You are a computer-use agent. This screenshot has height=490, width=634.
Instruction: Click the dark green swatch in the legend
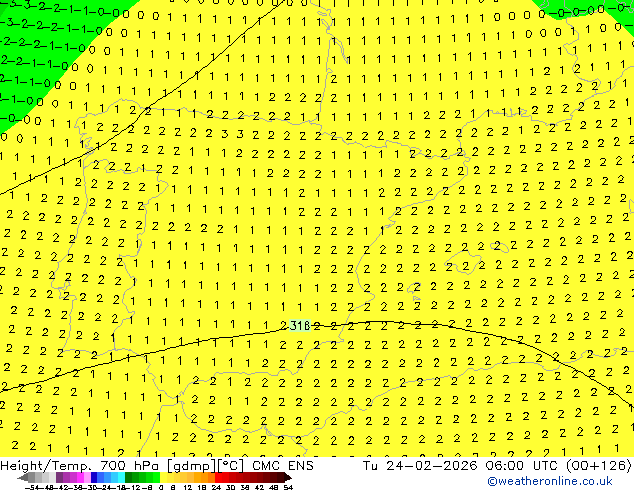(x=129, y=477)
